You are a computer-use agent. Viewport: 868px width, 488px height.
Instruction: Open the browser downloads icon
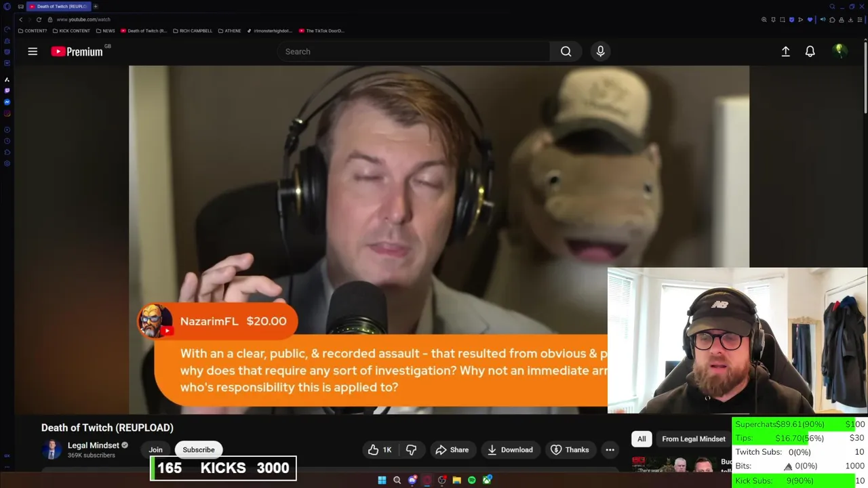click(850, 20)
